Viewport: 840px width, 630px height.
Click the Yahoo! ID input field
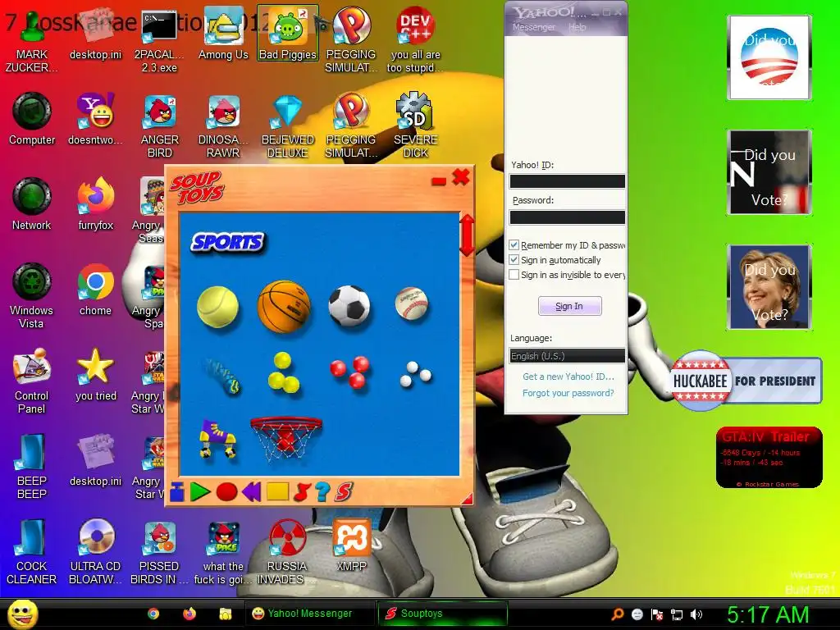click(568, 181)
